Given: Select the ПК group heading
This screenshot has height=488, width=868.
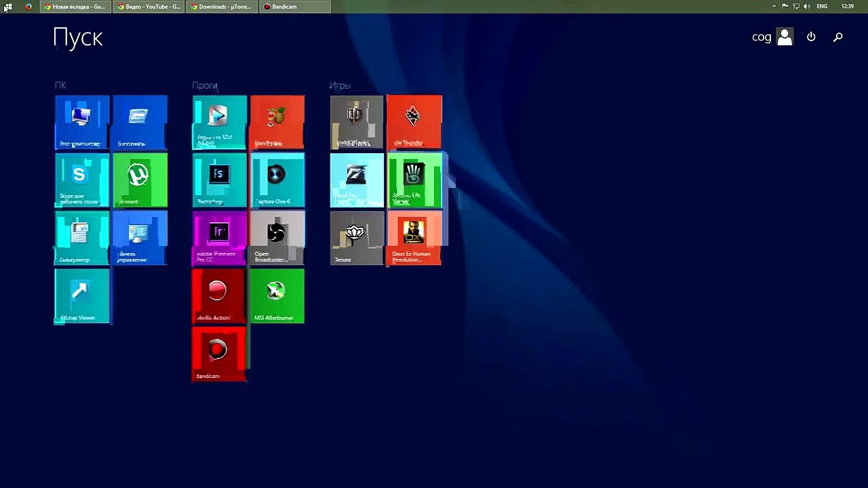Looking at the screenshot, I should point(60,85).
